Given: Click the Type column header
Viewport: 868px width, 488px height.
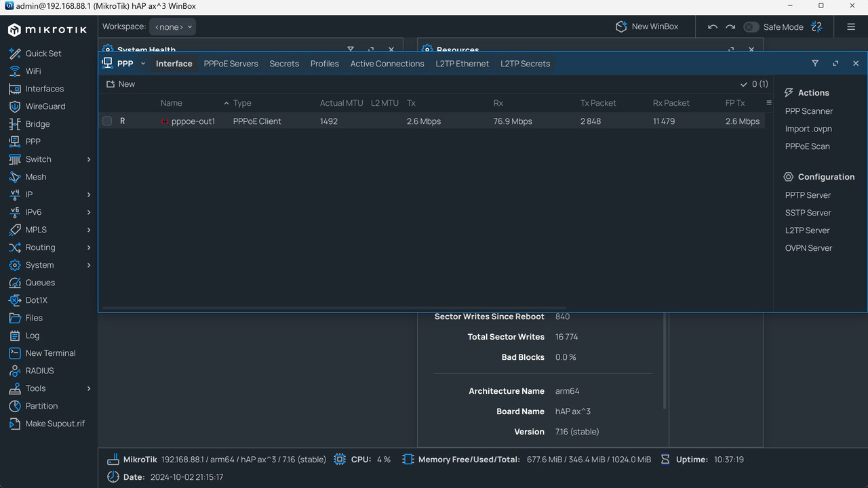Looking at the screenshot, I should tap(242, 103).
